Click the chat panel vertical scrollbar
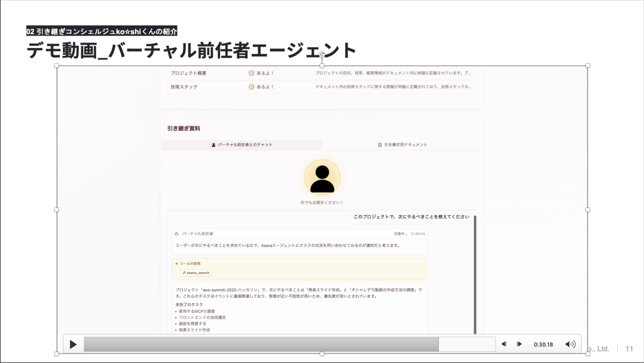The height and width of the screenshot is (363, 644). tap(475, 274)
